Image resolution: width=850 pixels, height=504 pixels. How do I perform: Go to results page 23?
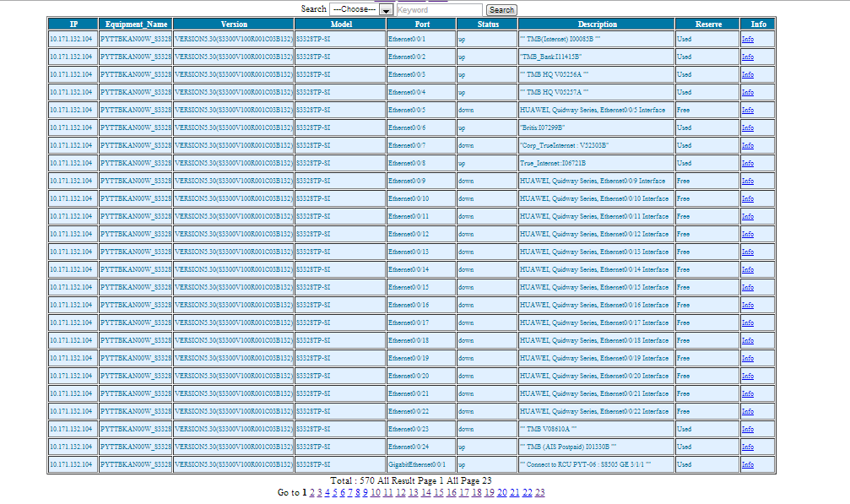pyautogui.click(x=540, y=493)
